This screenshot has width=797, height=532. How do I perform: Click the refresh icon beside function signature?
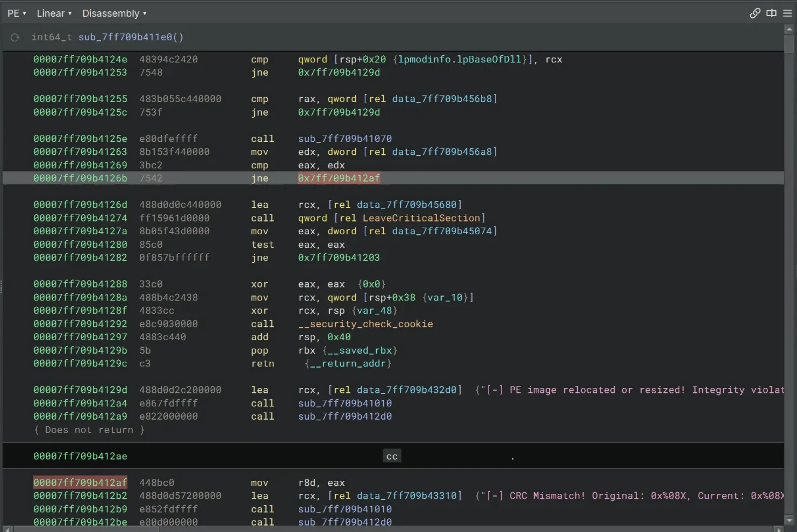tap(15, 38)
